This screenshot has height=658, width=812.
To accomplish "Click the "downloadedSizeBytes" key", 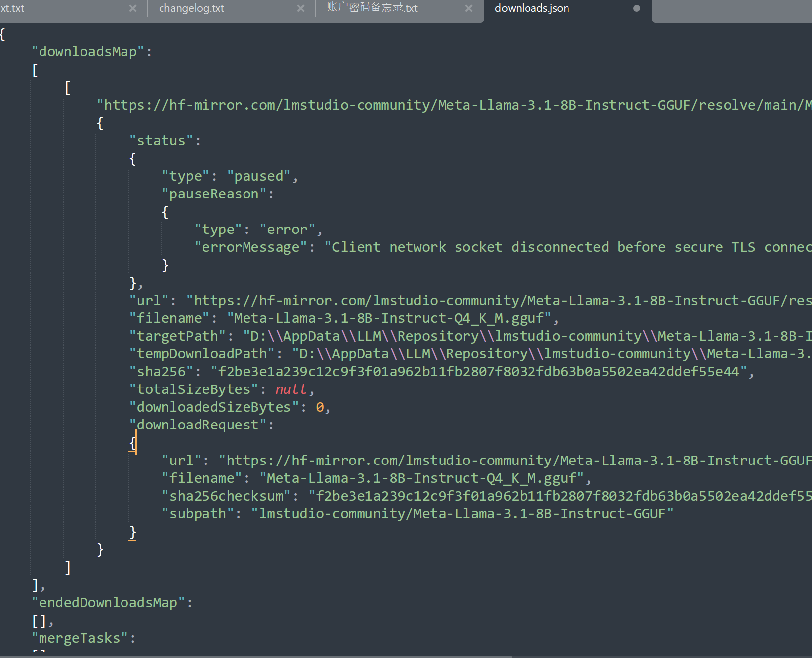I will point(214,407).
